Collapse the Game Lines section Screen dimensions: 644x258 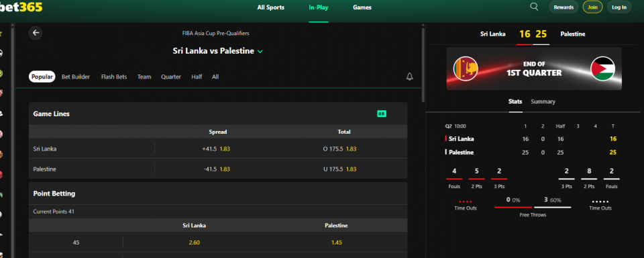point(218,114)
